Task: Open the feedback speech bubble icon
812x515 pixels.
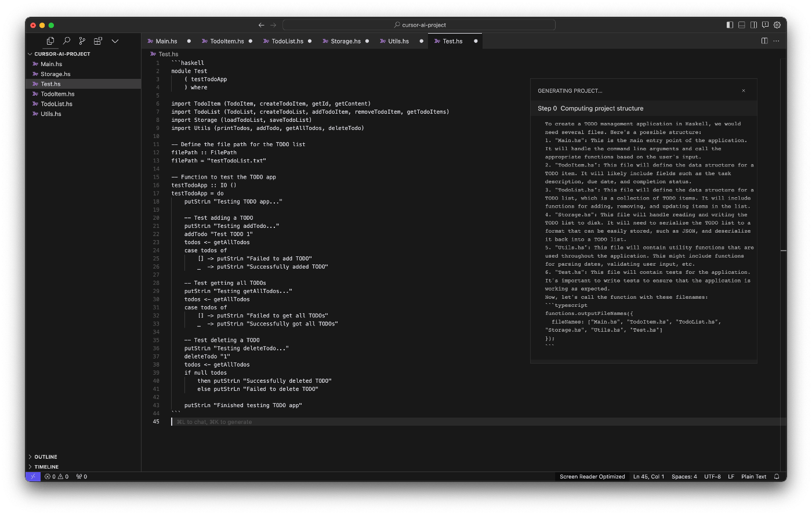Action: (765, 25)
